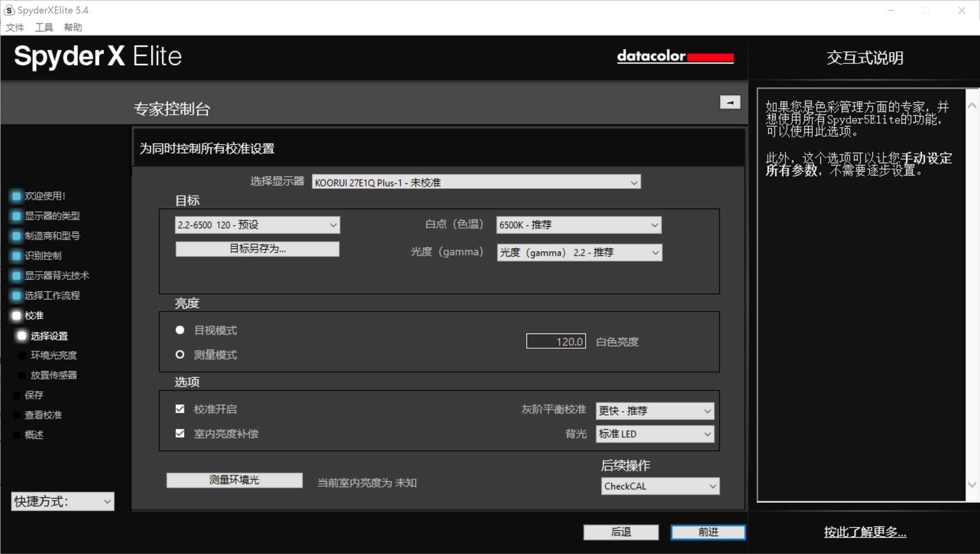980x554 pixels.
Task: Open the 2.2-6500 120 预设 target dropdown
Action: [257, 225]
